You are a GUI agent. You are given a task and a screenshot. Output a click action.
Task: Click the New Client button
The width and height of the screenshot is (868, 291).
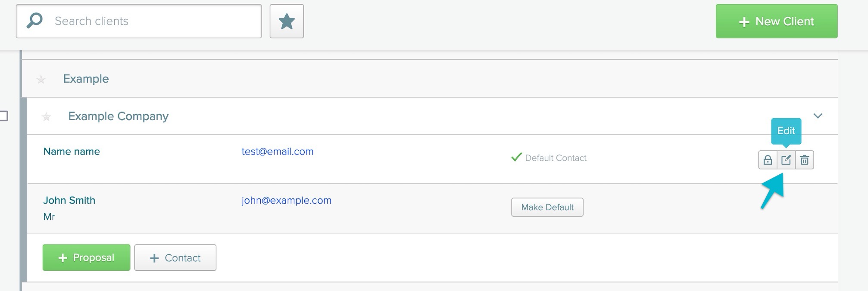pos(777,21)
